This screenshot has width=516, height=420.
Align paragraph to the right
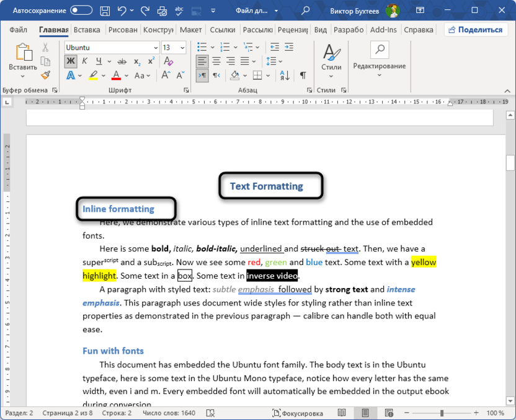pyautogui.click(x=230, y=61)
